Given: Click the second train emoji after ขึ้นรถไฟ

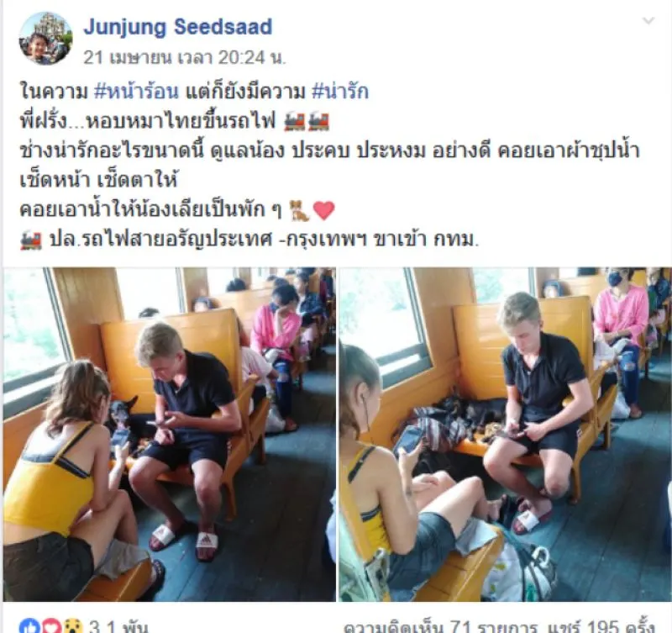Looking at the screenshot, I should (x=318, y=121).
